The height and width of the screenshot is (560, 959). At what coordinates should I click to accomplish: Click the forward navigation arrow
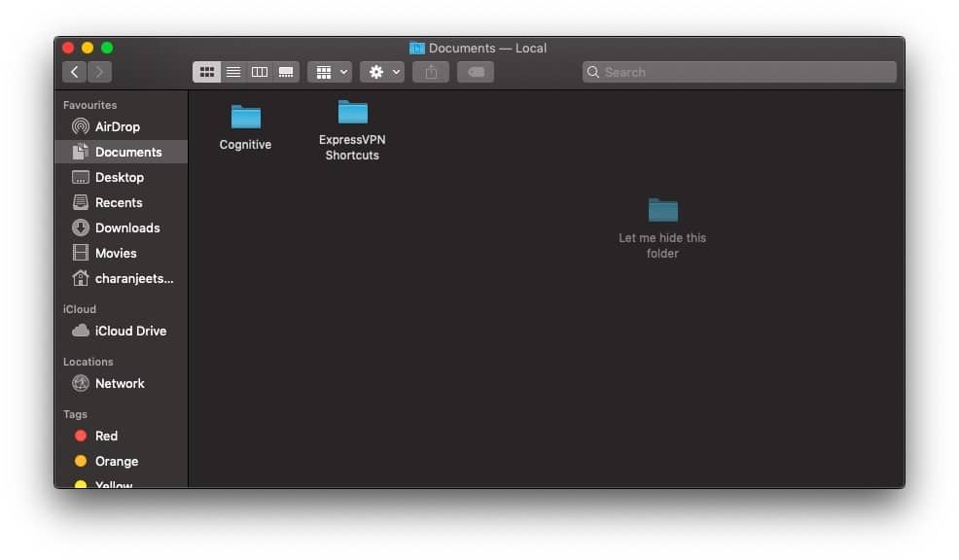[99, 72]
